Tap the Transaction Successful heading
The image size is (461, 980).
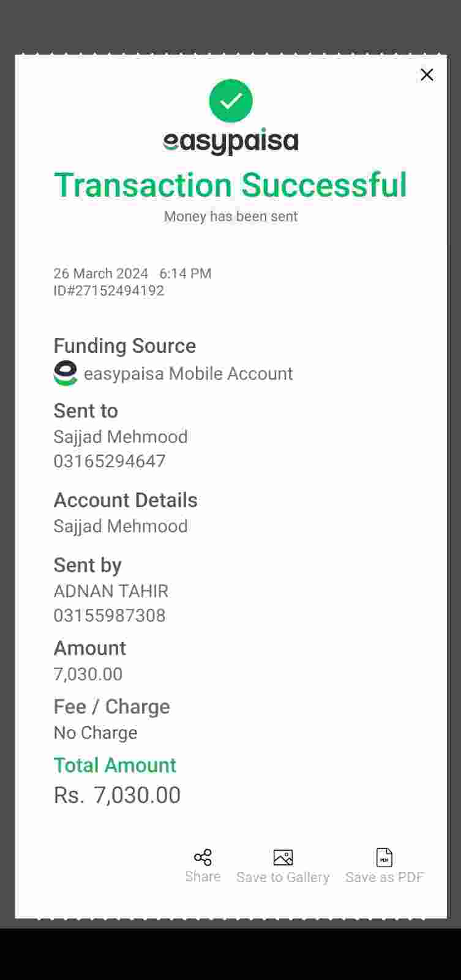231,185
